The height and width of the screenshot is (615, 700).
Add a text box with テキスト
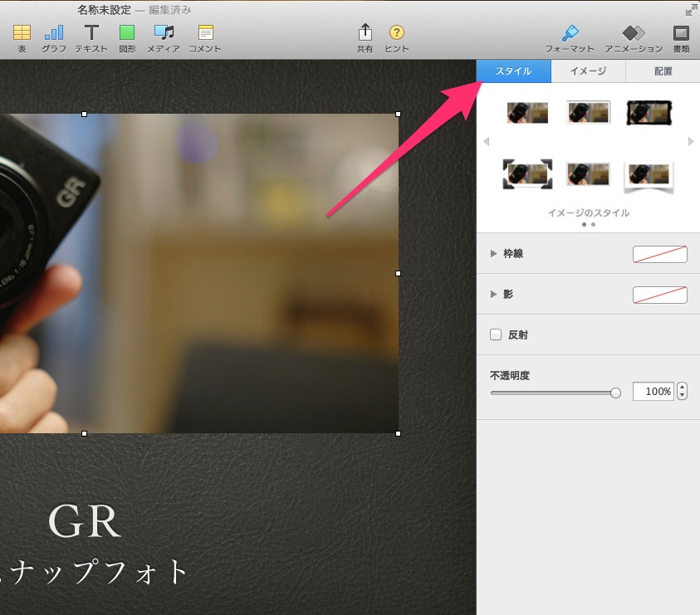[91, 38]
